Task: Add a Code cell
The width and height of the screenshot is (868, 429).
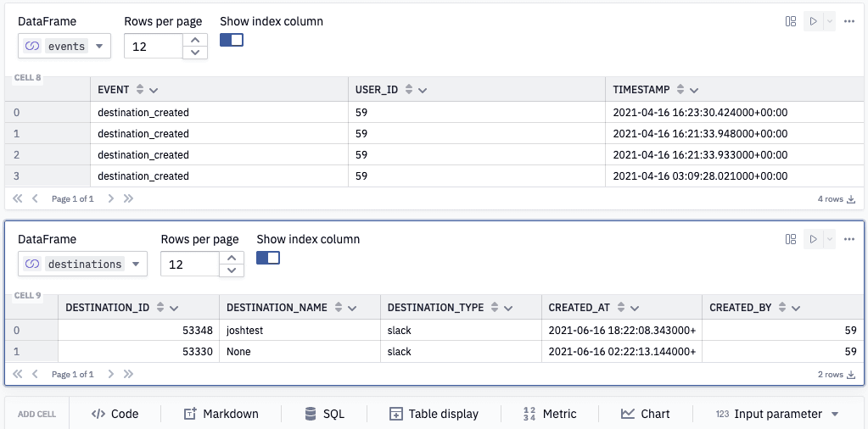Action: 115,414
